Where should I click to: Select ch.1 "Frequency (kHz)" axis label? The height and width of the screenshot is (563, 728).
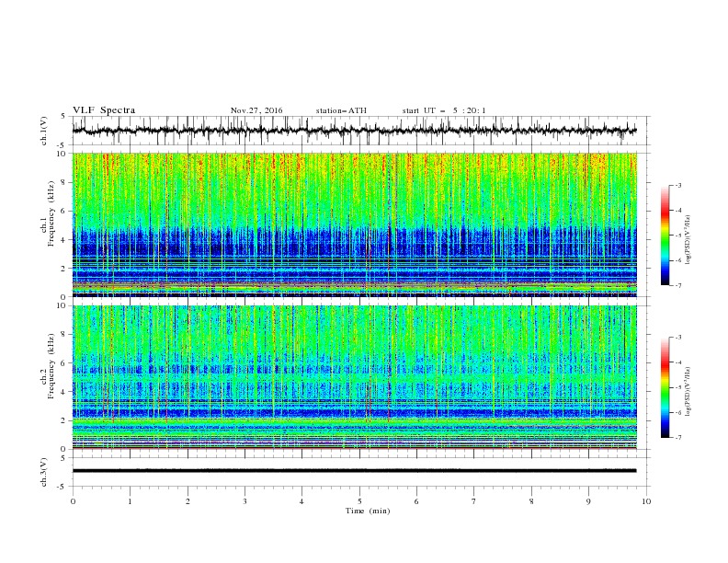coord(51,213)
